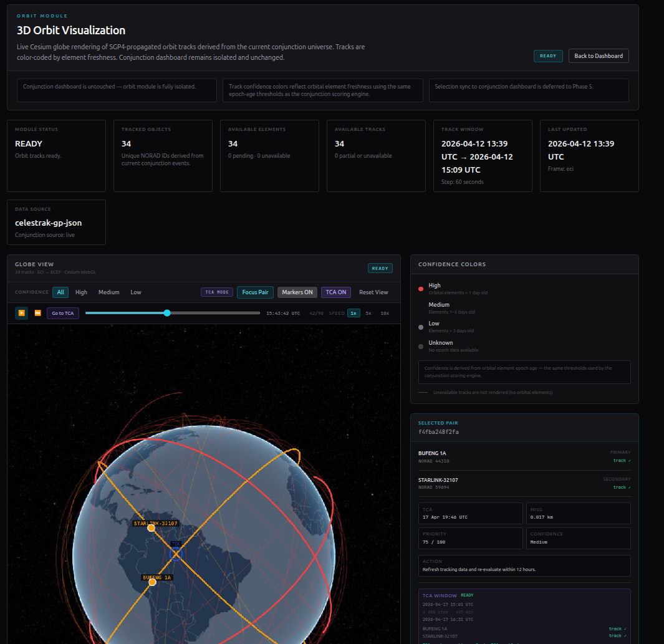Click the 15:43:42 UTC timestamp

pos(283,314)
